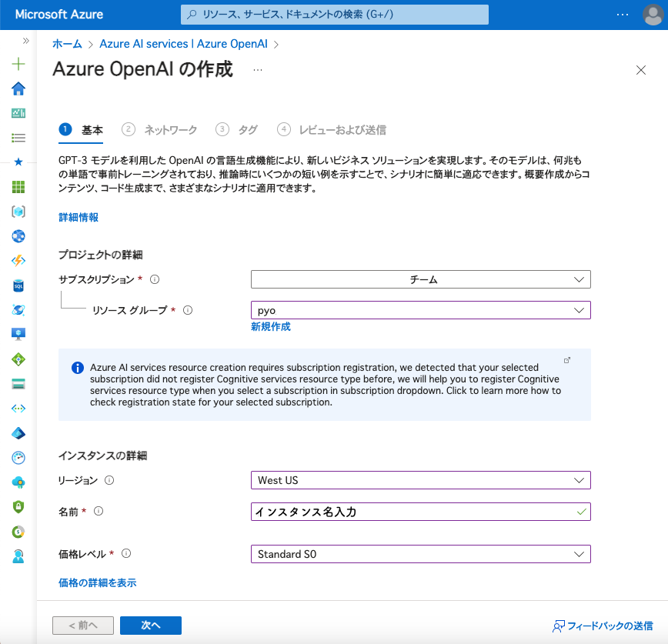668x644 pixels.
Task: Open the Dashboard chart icon in sidebar
Action: point(18,113)
